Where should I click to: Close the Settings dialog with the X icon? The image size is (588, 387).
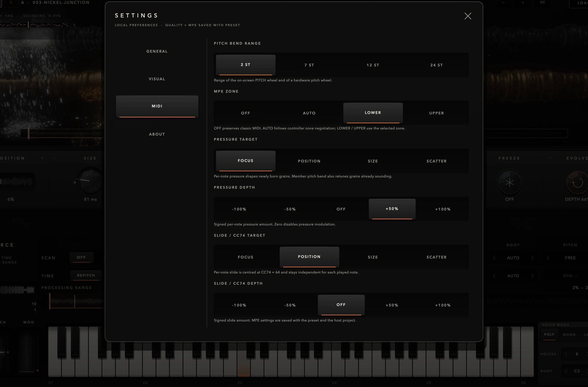(x=467, y=16)
